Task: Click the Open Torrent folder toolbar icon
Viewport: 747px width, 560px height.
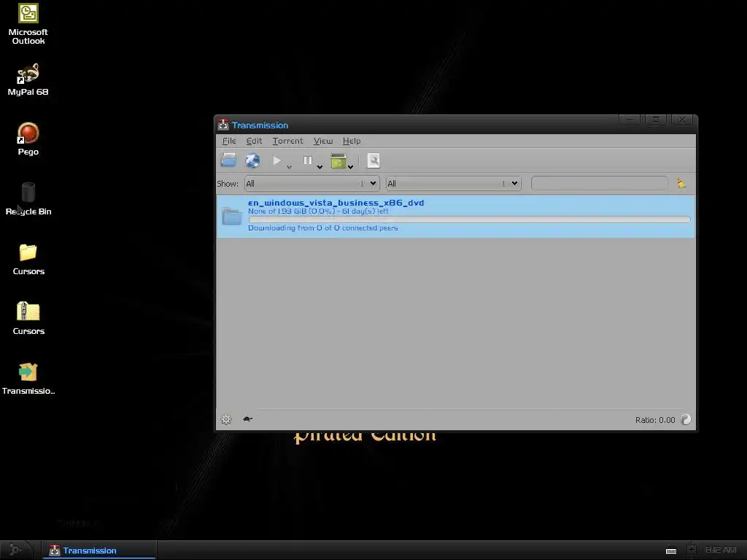Action: 228,160
